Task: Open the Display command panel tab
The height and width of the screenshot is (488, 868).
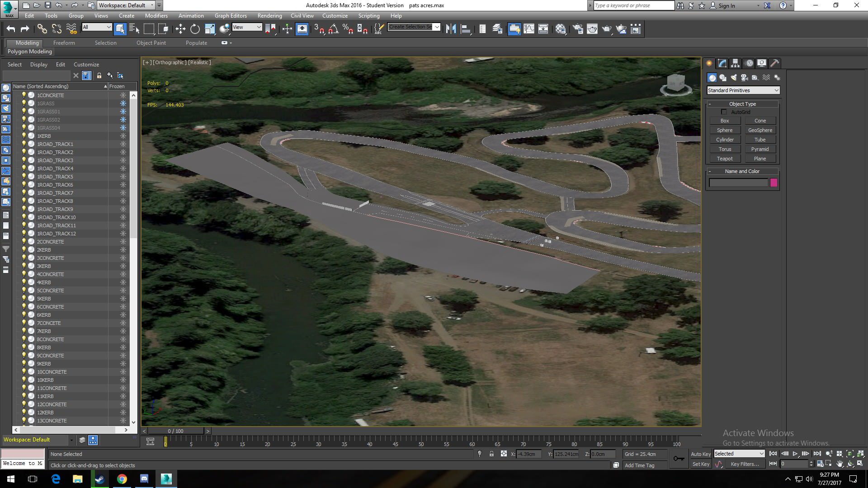Action: pos(762,63)
